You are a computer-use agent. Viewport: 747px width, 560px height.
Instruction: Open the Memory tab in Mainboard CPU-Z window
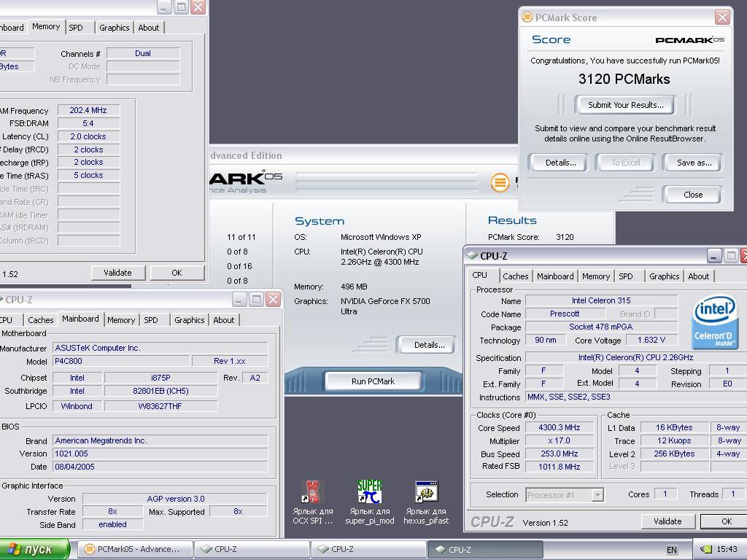(121, 320)
